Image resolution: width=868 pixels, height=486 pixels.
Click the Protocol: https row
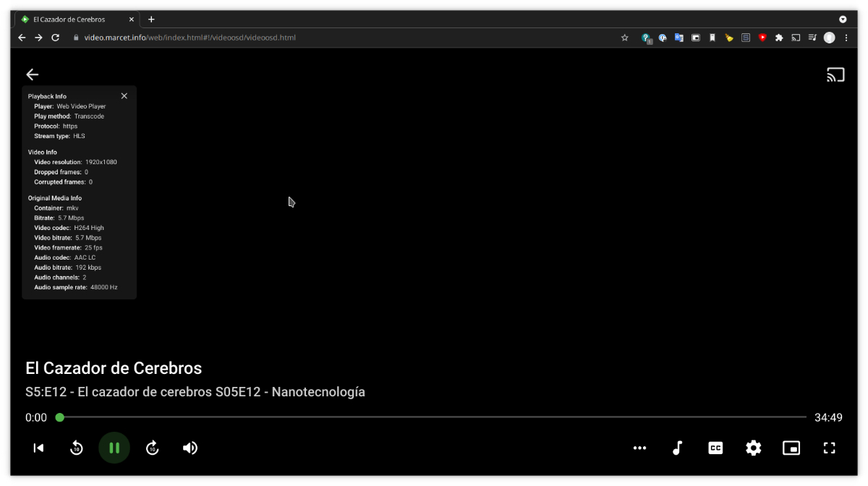pyautogui.click(x=56, y=126)
